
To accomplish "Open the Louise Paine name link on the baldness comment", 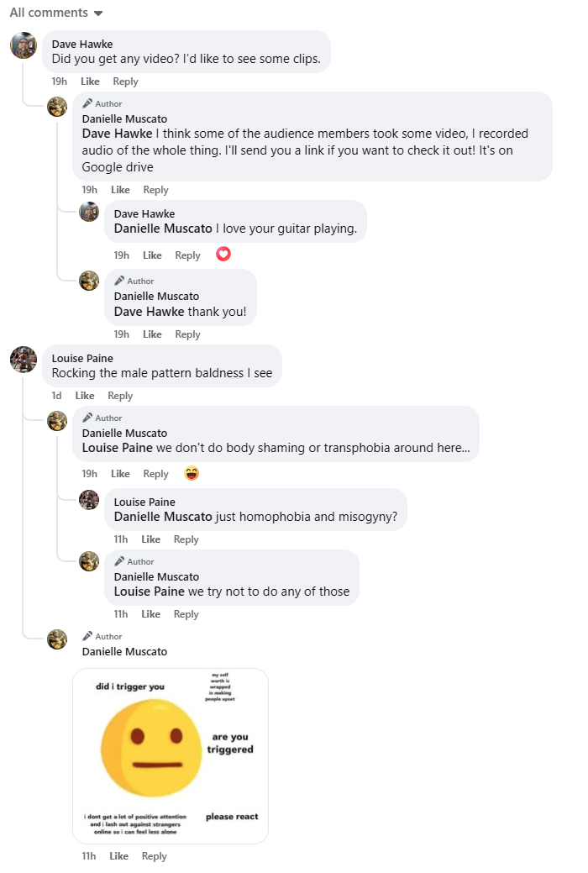I will coord(82,358).
